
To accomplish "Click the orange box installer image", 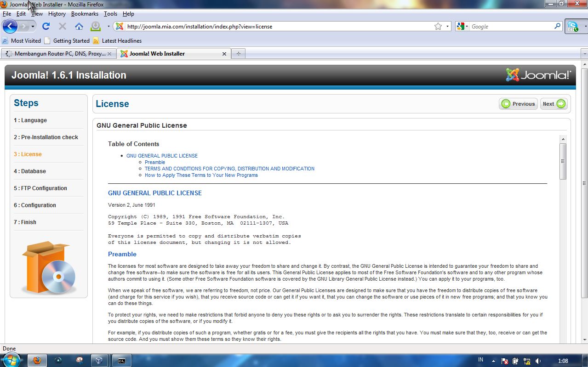I will pyautogui.click(x=49, y=268).
